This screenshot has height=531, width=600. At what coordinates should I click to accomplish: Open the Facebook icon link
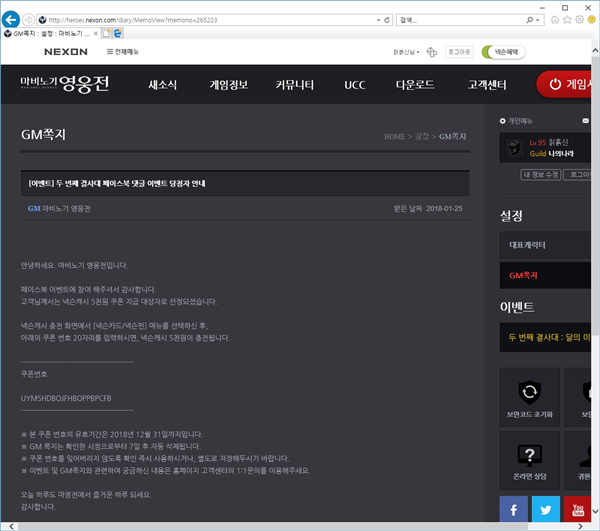point(514,509)
